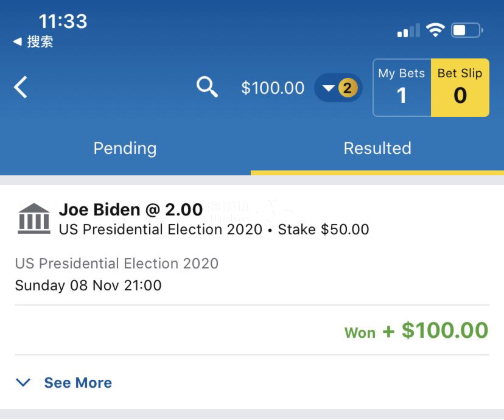The width and height of the screenshot is (504, 420).
Task: Tap the back arrow in the header
Action: [21, 87]
